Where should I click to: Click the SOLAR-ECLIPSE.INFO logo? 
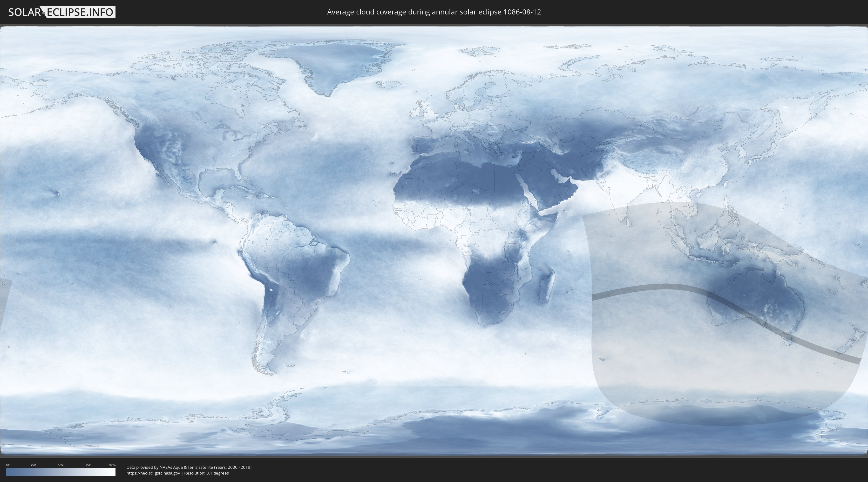62,12
